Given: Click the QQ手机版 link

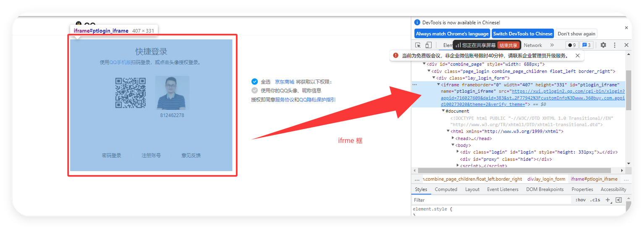Looking at the screenshot, I should pyautogui.click(x=120, y=62).
